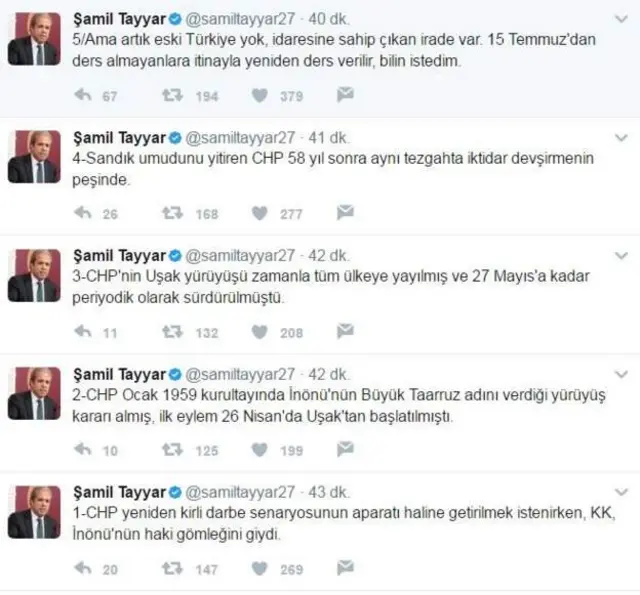This screenshot has height=595, width=640.
Task: Open the chevron menu on the 41 dk. tweet
Action: pos(621,138)
